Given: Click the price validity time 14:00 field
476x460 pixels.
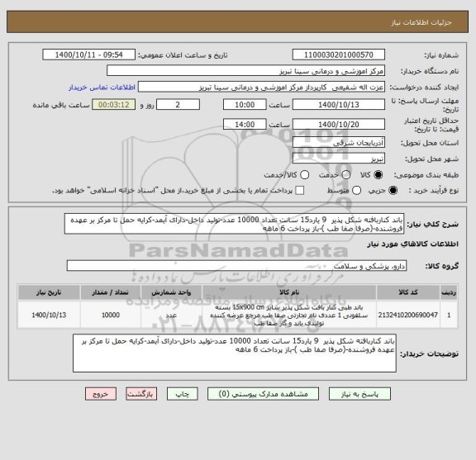Looking at the screenshot, I should coord(245,125).
